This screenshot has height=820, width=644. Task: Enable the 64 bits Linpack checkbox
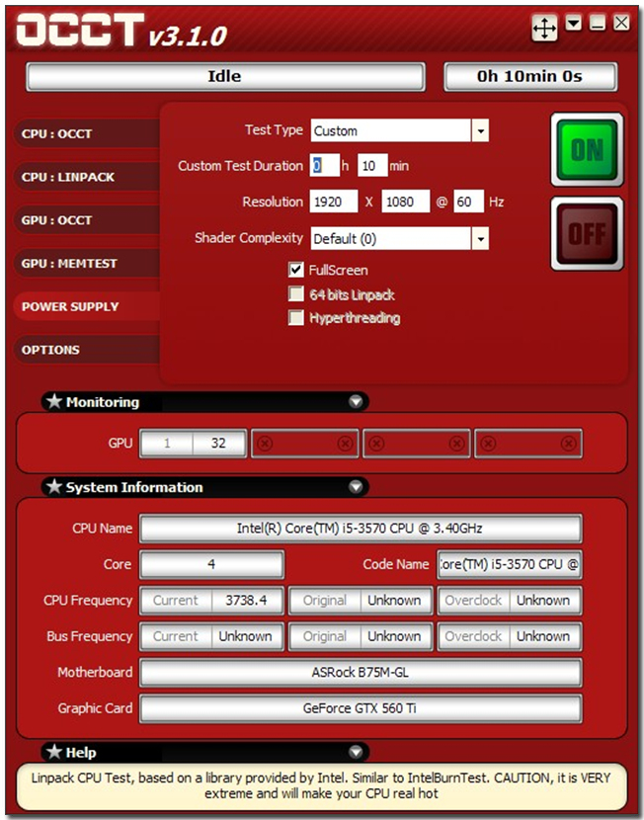pyautogui.click(x=296, y=293)
